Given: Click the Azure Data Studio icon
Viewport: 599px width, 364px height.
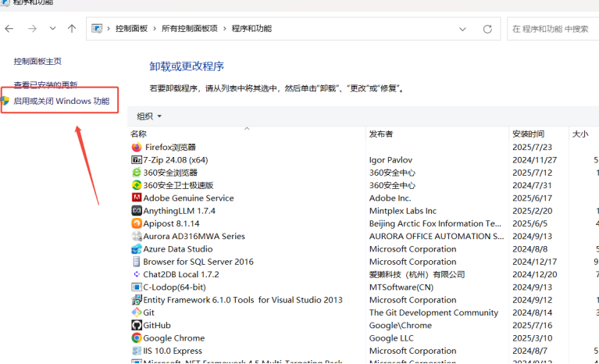Looking at the screenshot, I should 137,249.
